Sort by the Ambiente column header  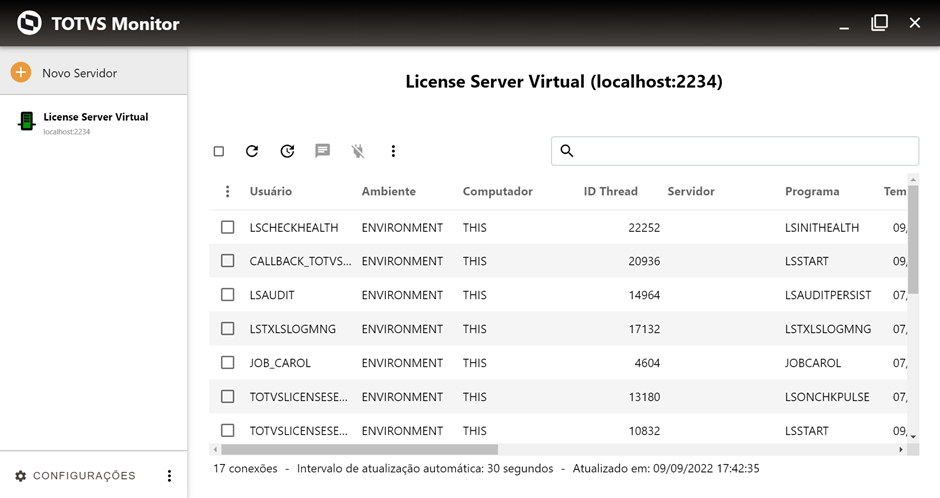click(388, 191)
